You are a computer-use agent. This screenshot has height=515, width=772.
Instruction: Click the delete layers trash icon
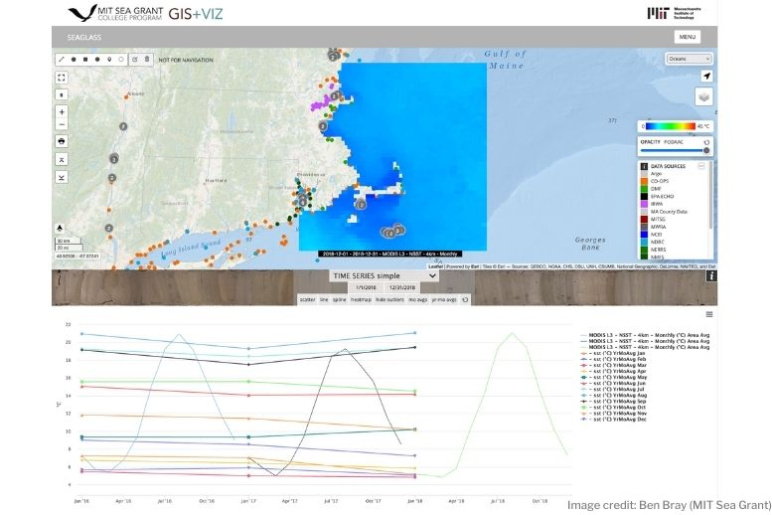[147, 60]
